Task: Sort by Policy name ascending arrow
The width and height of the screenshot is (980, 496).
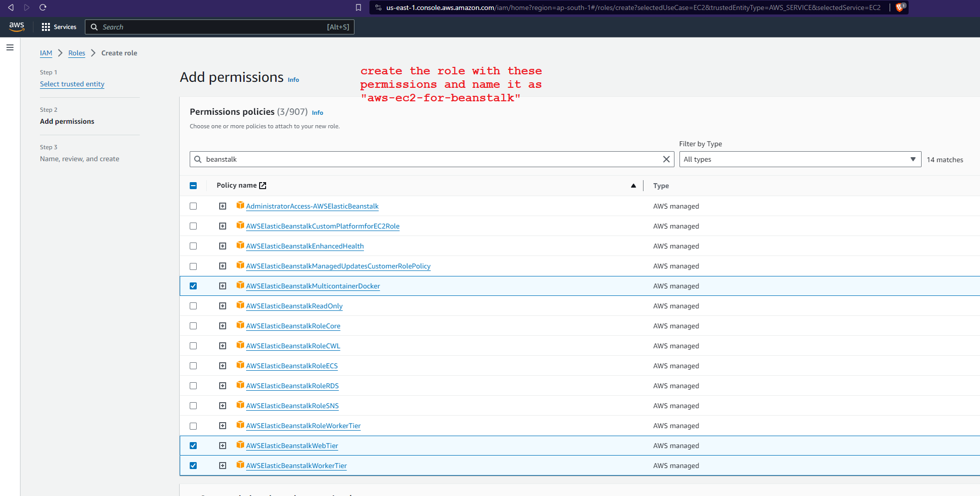Action: (x=633, y=186)
